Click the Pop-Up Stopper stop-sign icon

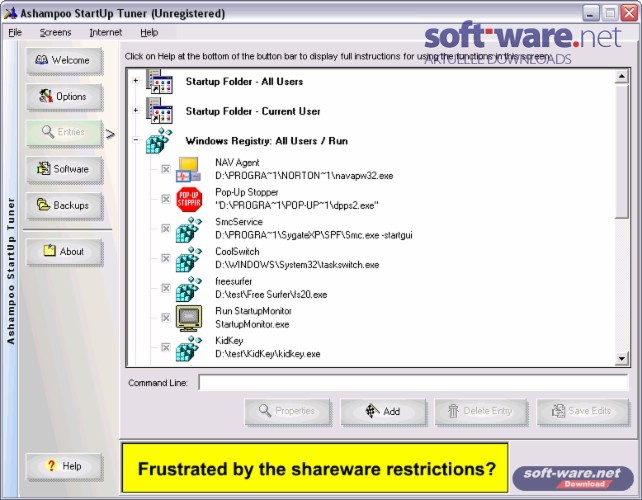pos(189,199)
